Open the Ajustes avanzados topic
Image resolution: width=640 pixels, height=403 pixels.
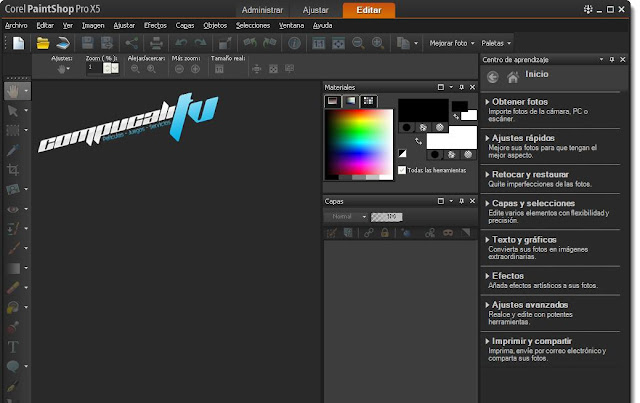point(530,305)
